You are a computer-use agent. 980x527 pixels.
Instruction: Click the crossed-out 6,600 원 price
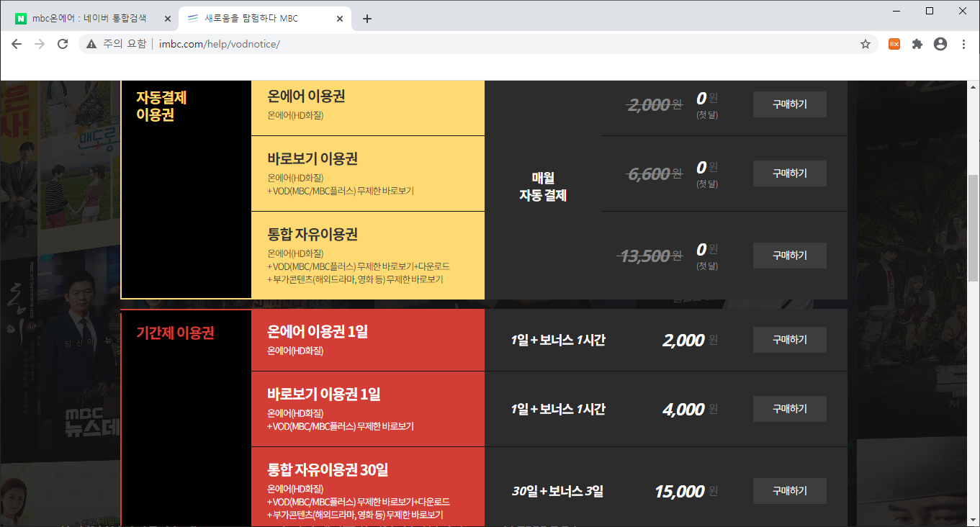655,174
